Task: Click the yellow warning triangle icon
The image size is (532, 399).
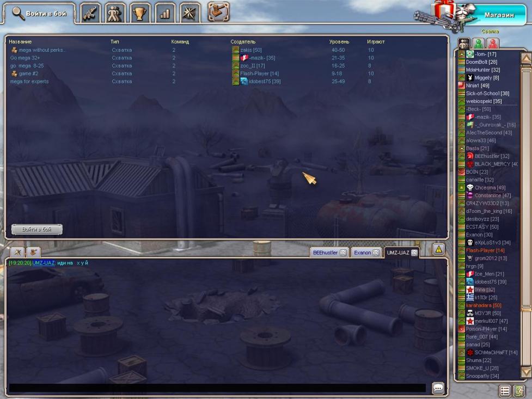Action: 439,249
